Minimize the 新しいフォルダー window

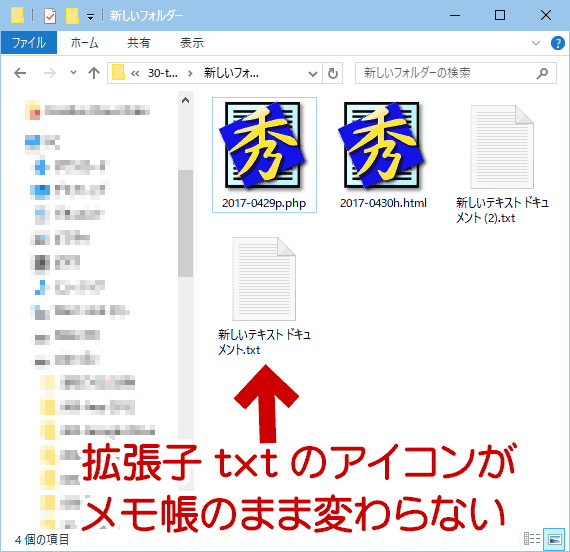[455, 15]
